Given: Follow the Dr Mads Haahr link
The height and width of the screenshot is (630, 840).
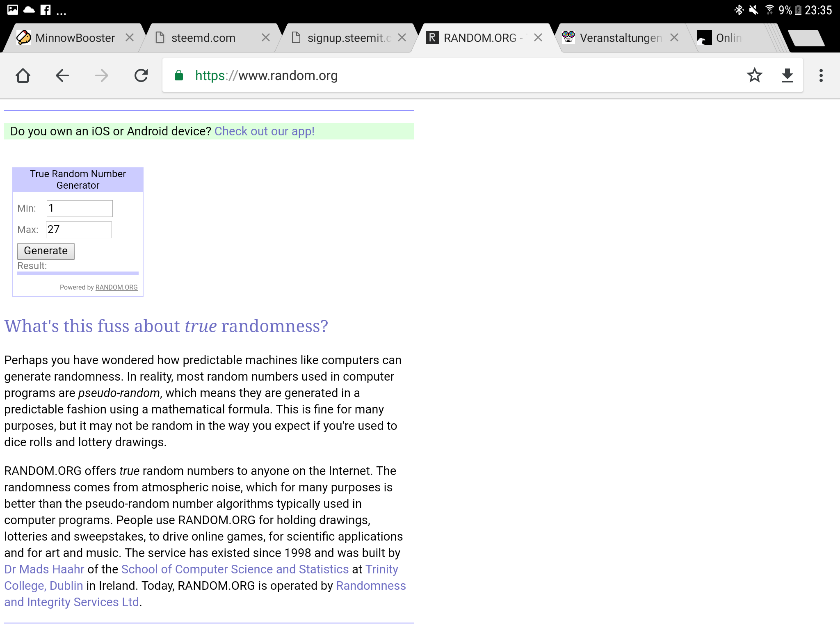Looking at the screenshot, I should [x=44, y=569].
